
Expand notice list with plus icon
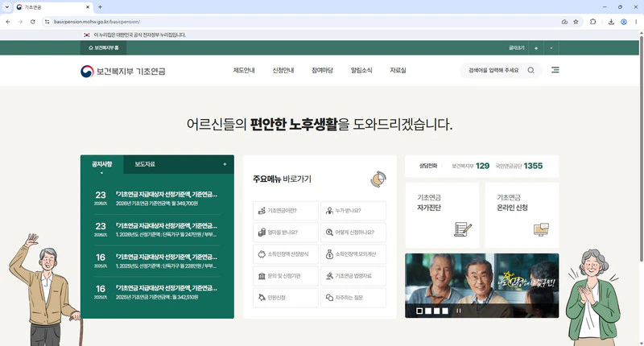pos(225,164)
